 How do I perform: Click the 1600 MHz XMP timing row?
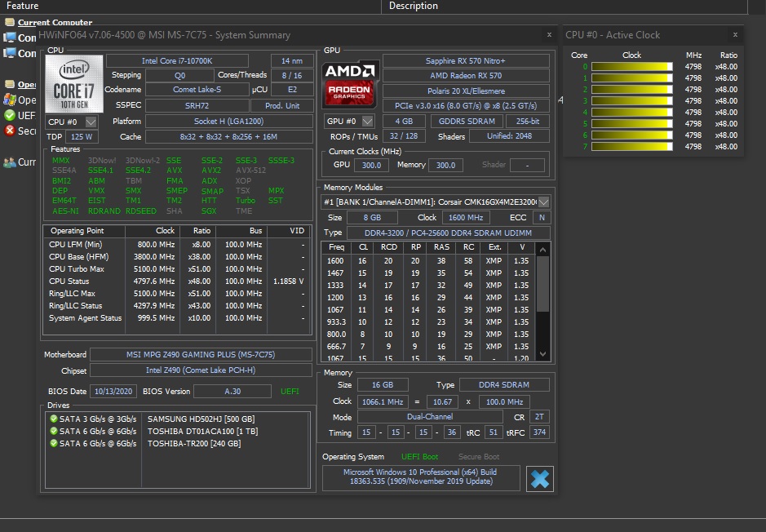coord(428,261)
